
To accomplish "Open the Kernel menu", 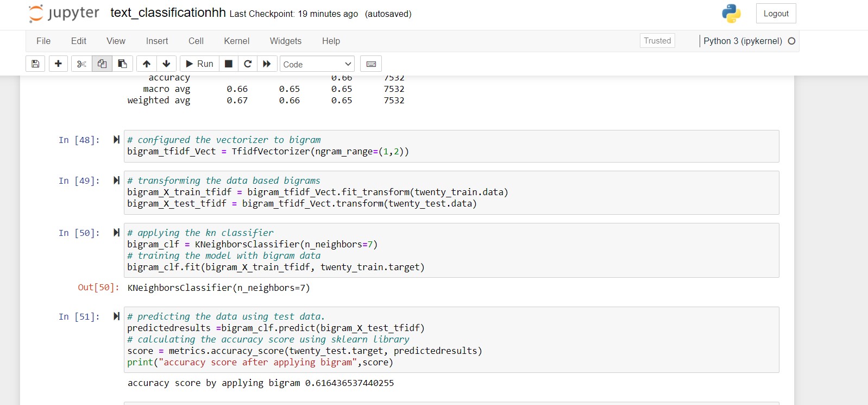I will [237, 41].
